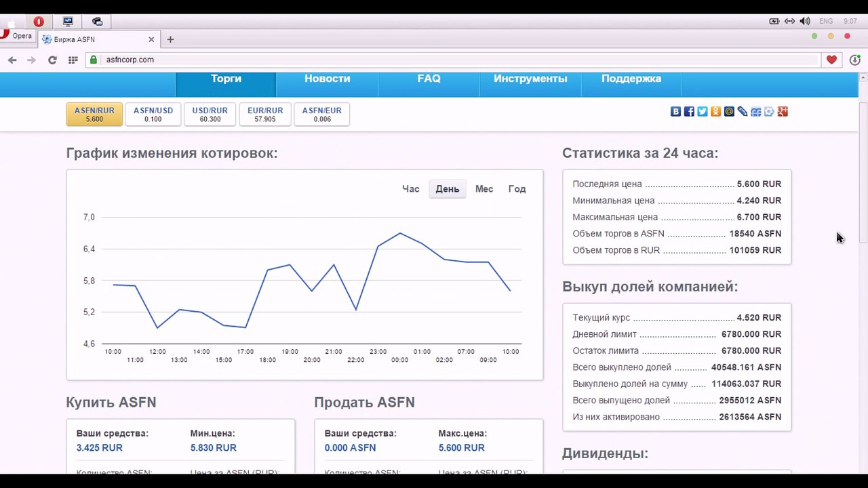Click the address bar showing asfncorp.com
868x488 pixels.
[454, 60]
